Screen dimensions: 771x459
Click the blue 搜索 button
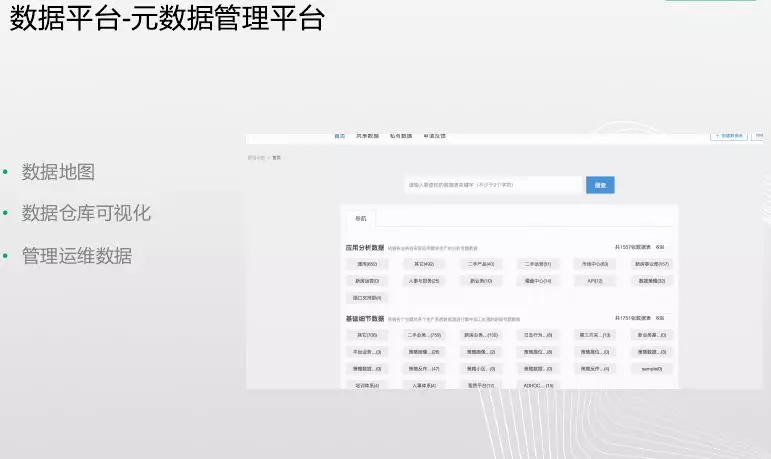[600, 185]
